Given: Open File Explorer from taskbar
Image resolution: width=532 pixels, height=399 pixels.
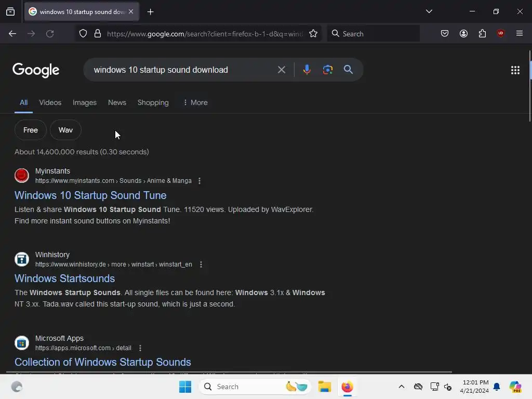Looking at the screenshot, I should pos(324,387).
